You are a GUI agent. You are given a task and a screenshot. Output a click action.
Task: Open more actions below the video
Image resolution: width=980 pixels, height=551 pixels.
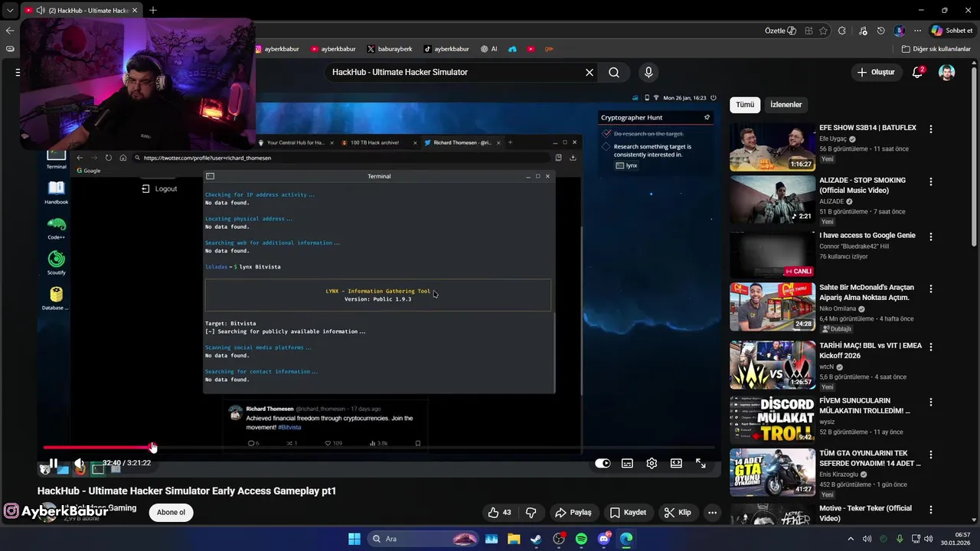click(713, 513)
